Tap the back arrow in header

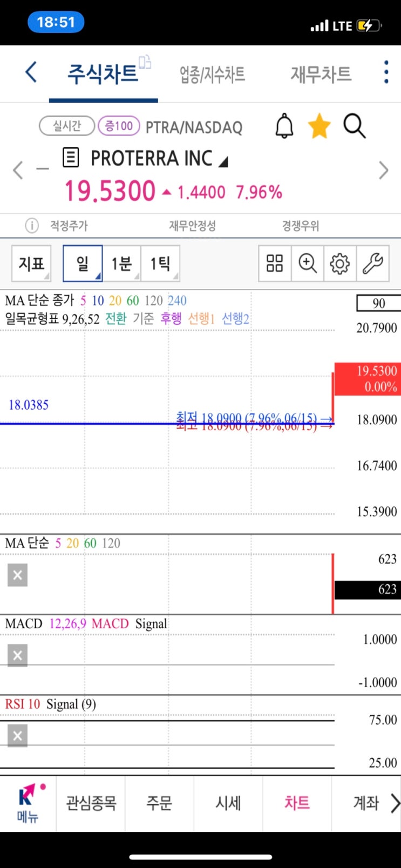click(x=31, y=72)
